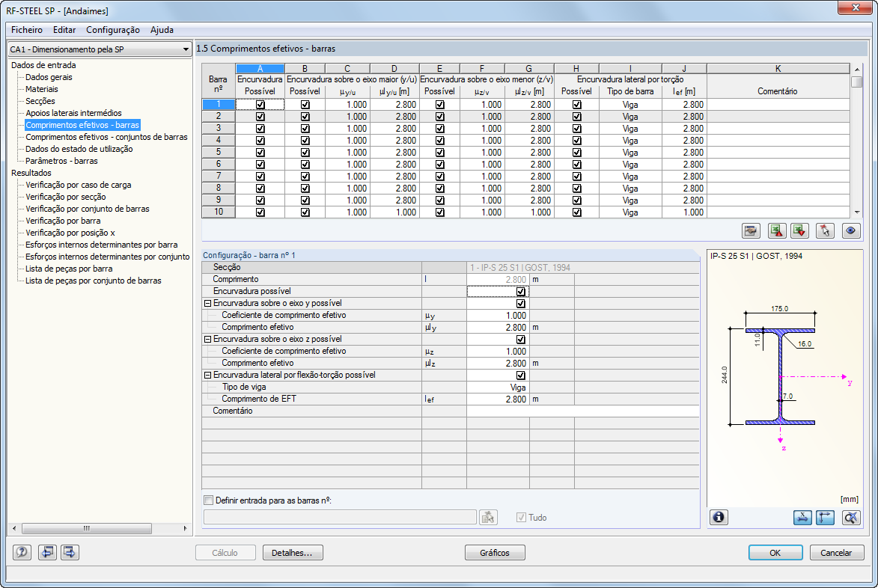The width and height of the screenshot is (878, 588).
Task: Open 'Verificação por caso de carga' results
Action: coord(79,186)
